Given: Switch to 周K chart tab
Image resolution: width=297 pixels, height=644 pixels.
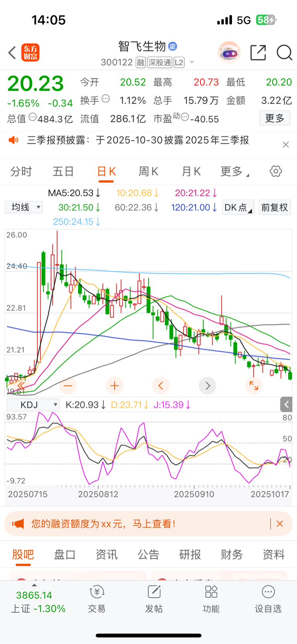Looking at the screenshot, I should 148,171.
